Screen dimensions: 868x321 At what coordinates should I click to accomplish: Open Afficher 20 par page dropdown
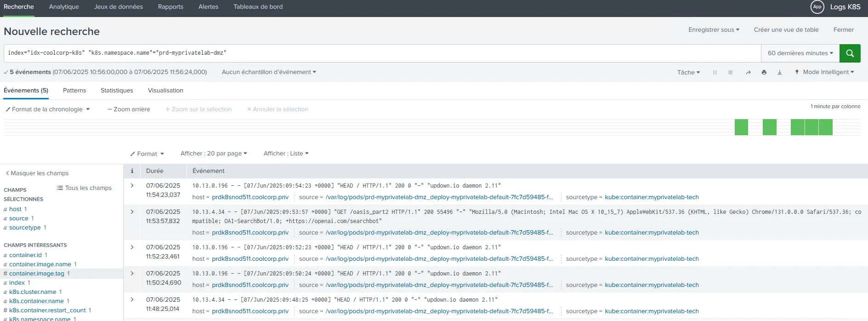coord(214,154)
